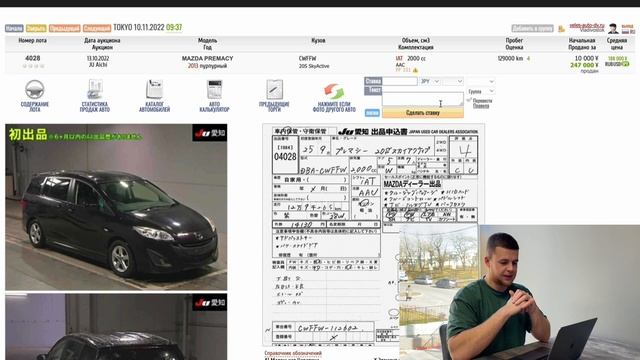Open the Предыдущие торги clipboard icon

(x=274, y=89)
